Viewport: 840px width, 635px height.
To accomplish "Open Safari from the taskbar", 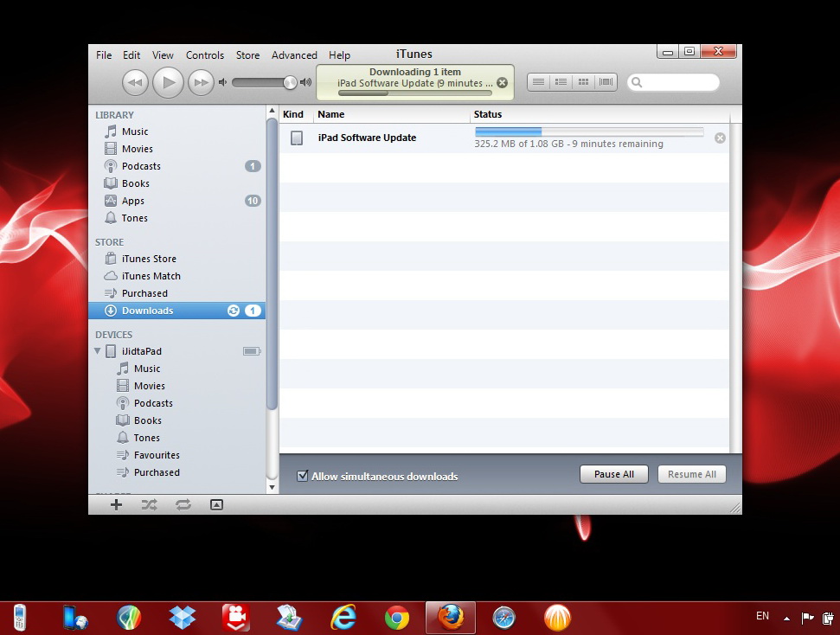I will [x=503, y=618].
